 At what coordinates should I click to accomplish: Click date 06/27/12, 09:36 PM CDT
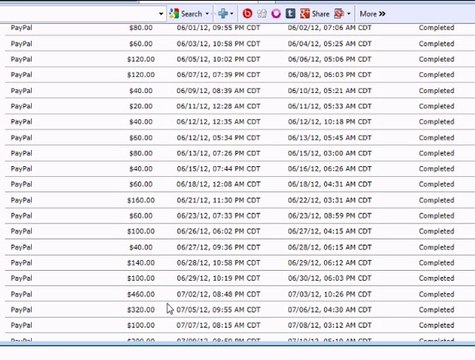[x=218, y=247]
